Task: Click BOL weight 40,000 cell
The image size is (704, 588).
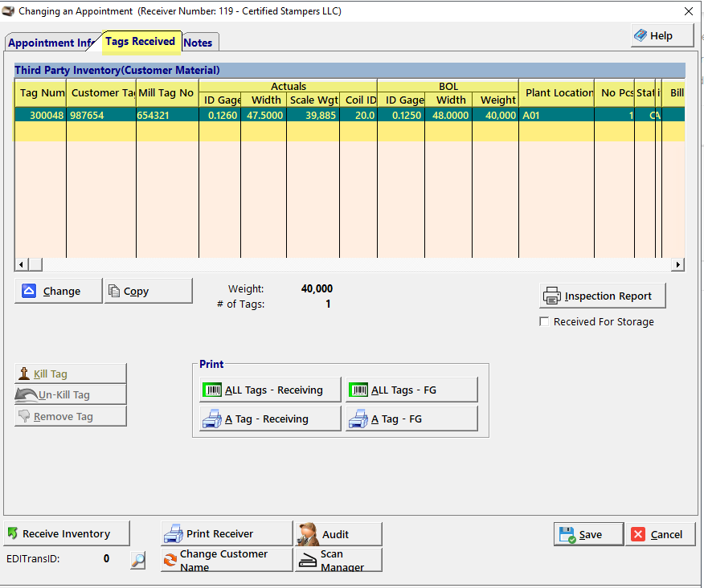Action: [x=495, y=115]
